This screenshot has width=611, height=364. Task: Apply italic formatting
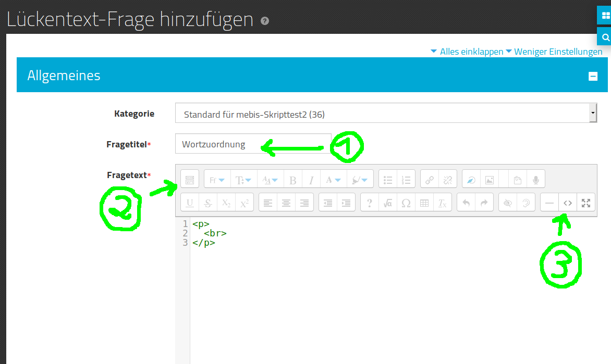point(311,180)
